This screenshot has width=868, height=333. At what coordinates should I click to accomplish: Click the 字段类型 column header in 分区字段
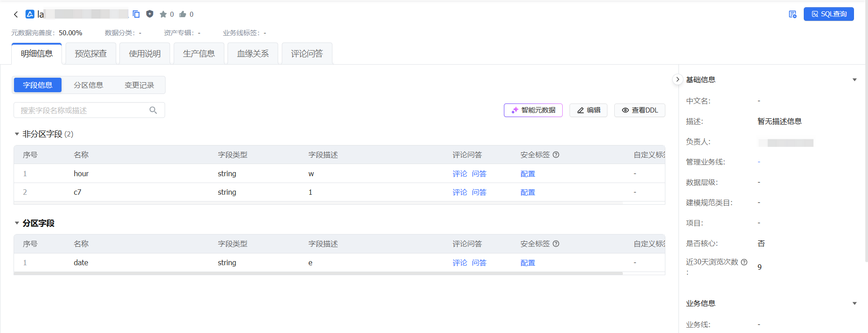(232, 244)
